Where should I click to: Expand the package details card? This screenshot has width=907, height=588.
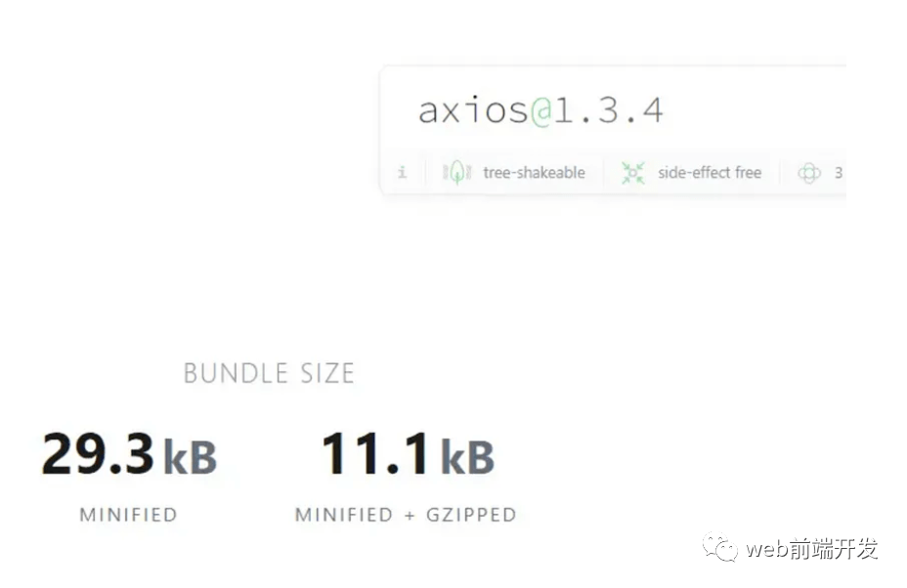615,127
